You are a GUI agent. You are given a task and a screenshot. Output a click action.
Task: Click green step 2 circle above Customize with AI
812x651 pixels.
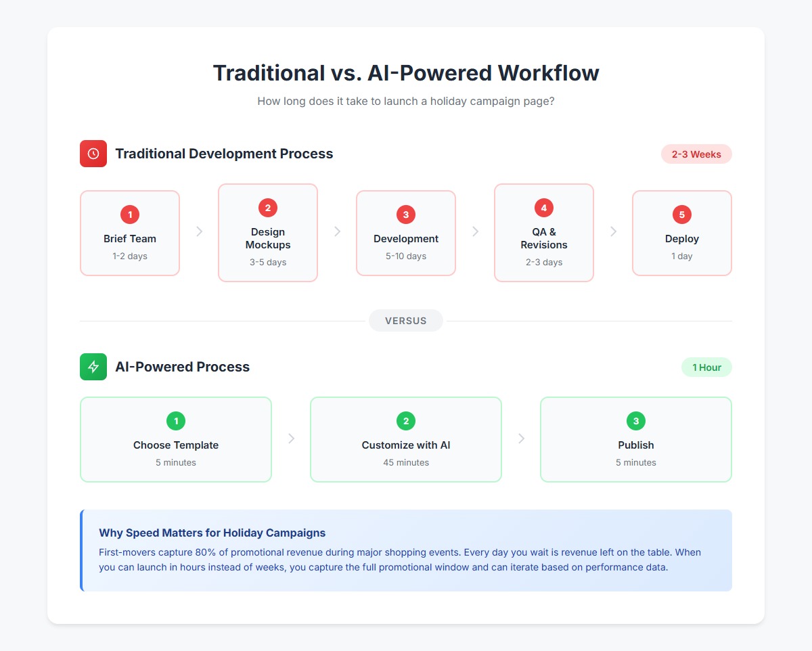(x=406, y=422)
